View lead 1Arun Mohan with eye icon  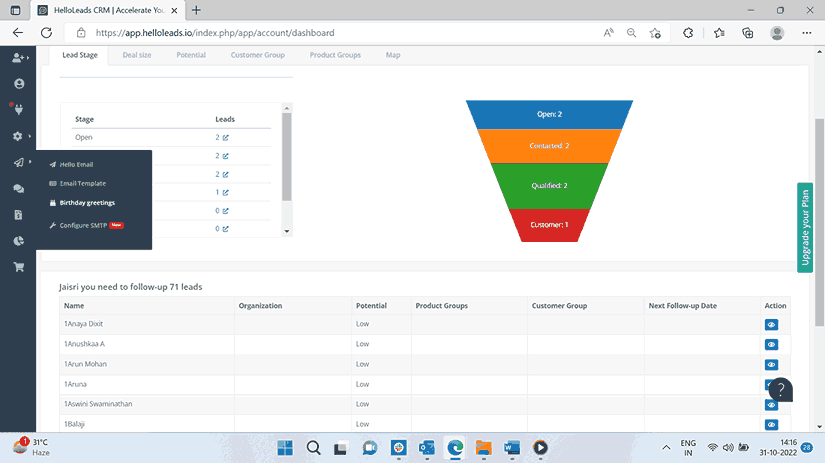point(771,365)
